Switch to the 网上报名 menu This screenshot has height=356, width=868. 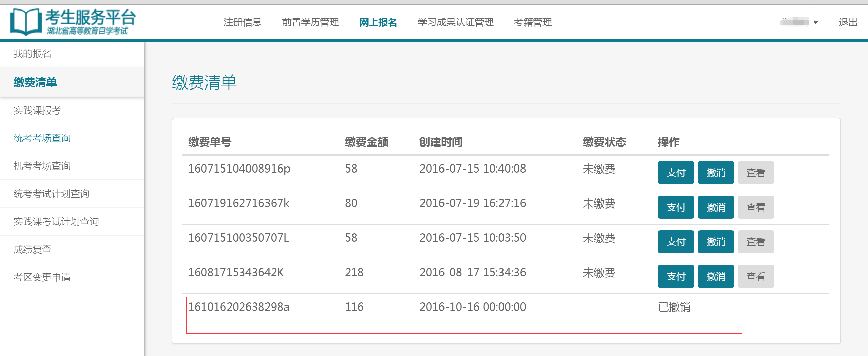point(378,22)
